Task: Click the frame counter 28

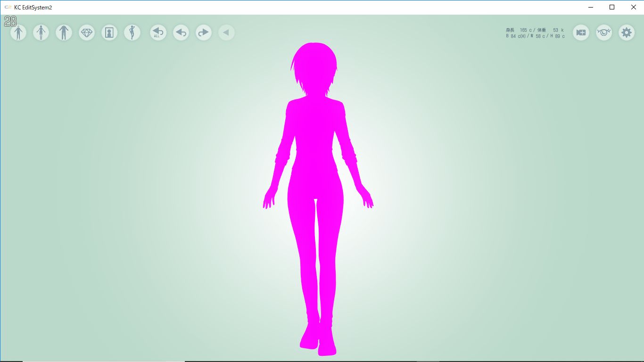Action: tap(10, 21)
